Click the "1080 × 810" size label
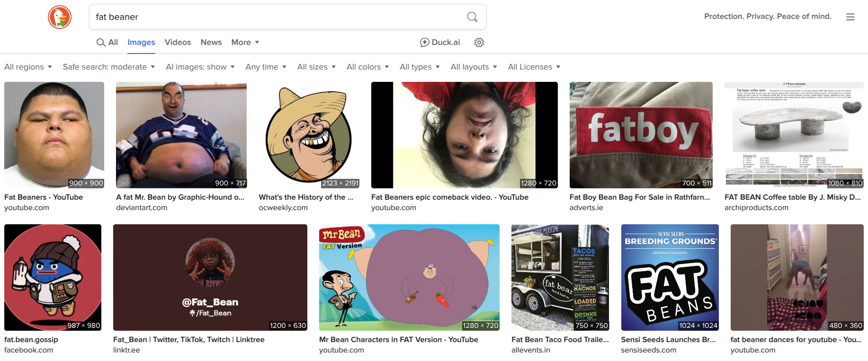Viewport: 868px width, 361px height. click(845, 183)
